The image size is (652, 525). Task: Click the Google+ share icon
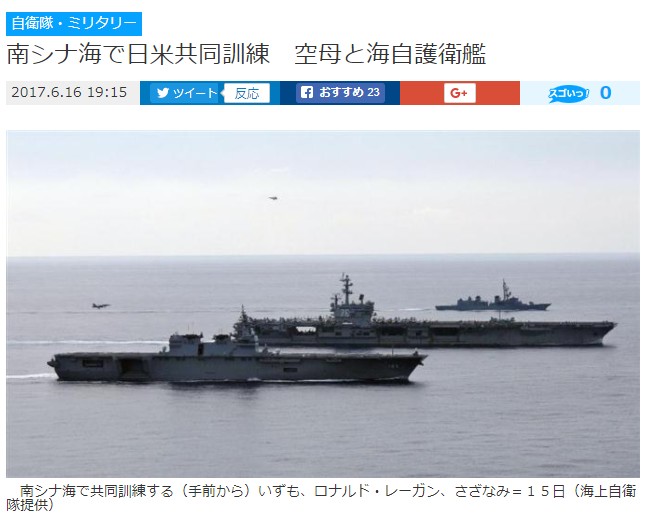pyautogui.click(x=459, y=93)
